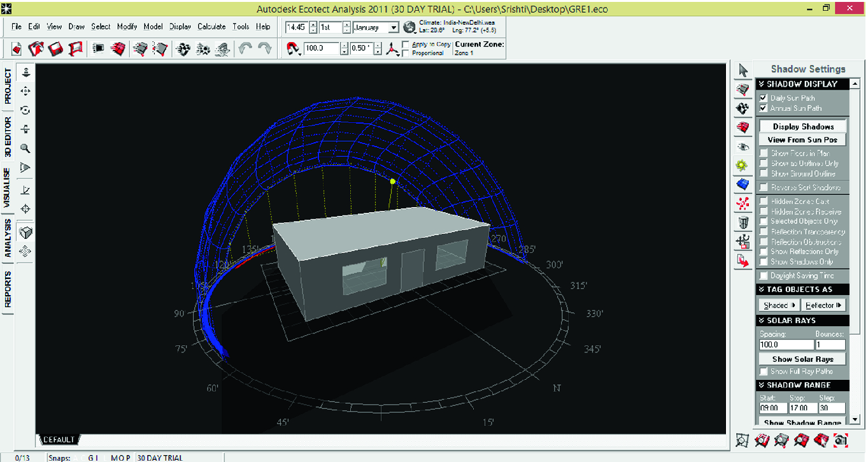The width and height of the screenshot is (868, 462).
Task: Click the Save model floppy disk icon
Action: [x=56, y=48]
